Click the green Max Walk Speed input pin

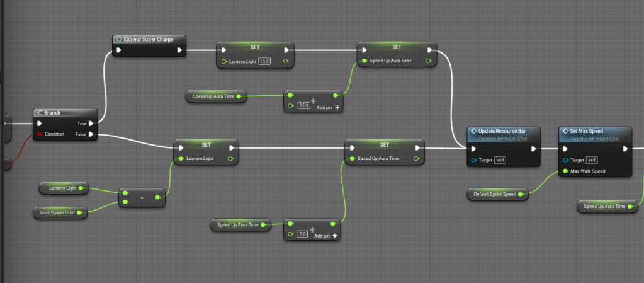click(x=565, y=171)
